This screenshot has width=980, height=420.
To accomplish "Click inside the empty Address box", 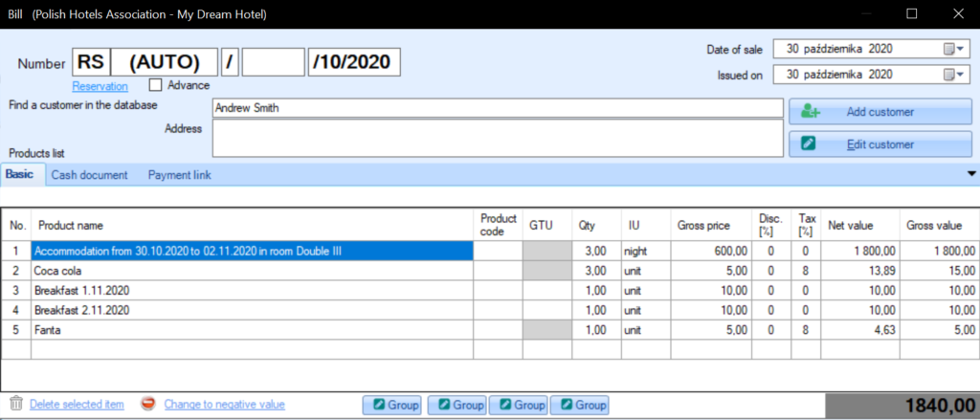I will (x=498, y=138).
